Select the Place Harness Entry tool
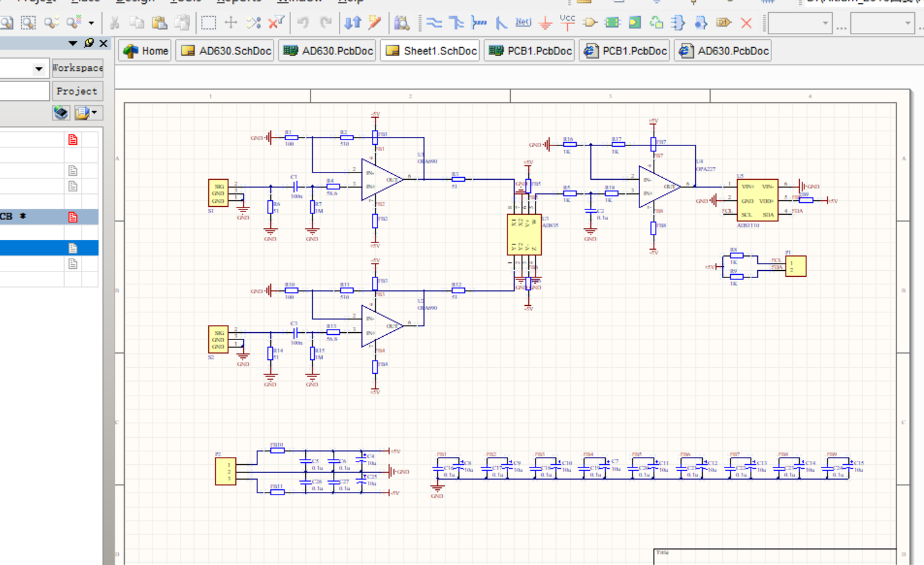This screenshot has height=565, width=924. coord(701,23)
